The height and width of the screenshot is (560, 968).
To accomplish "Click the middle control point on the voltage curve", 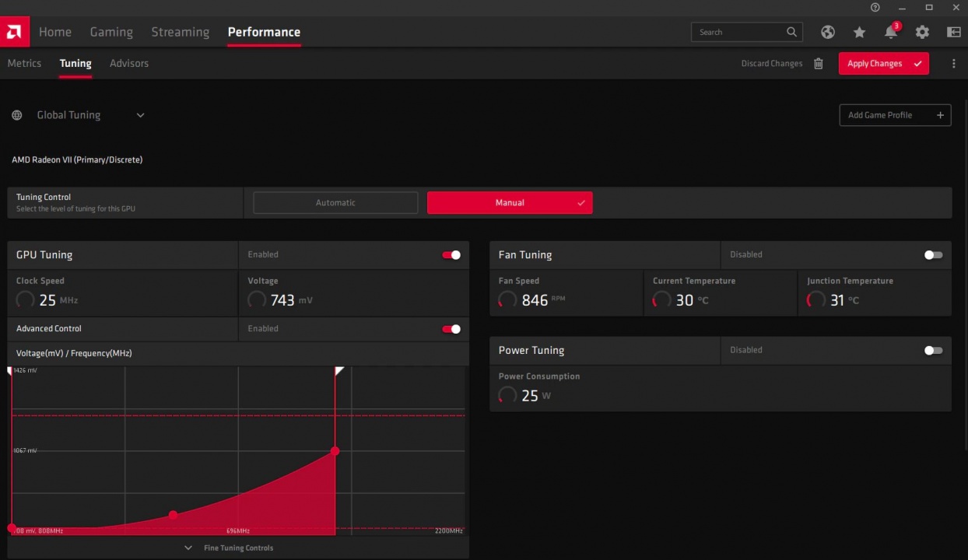I will 173,515.
